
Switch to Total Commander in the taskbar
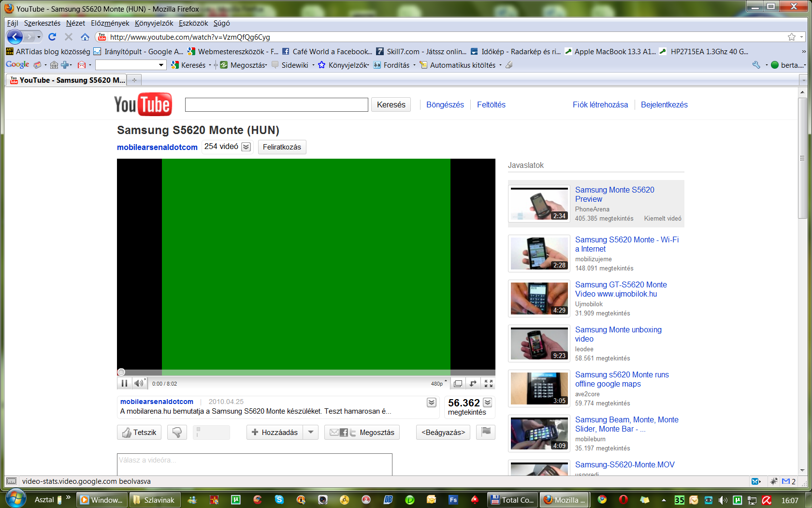(x=512, y=500)
